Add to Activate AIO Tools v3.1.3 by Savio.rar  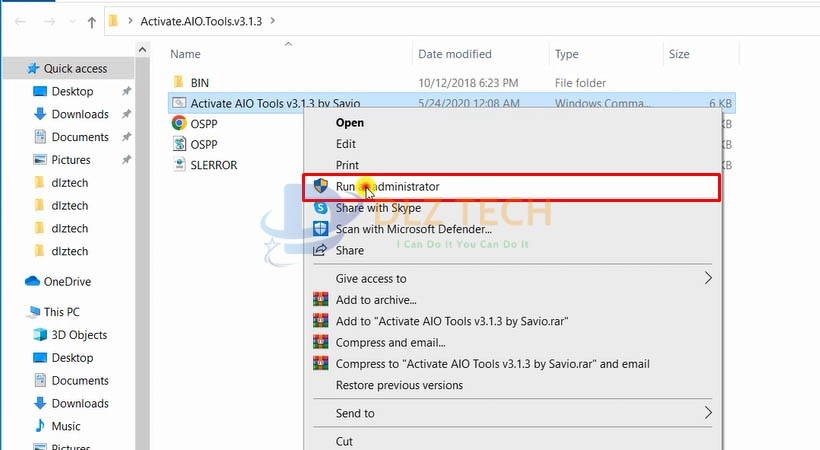tap(452, 321)
